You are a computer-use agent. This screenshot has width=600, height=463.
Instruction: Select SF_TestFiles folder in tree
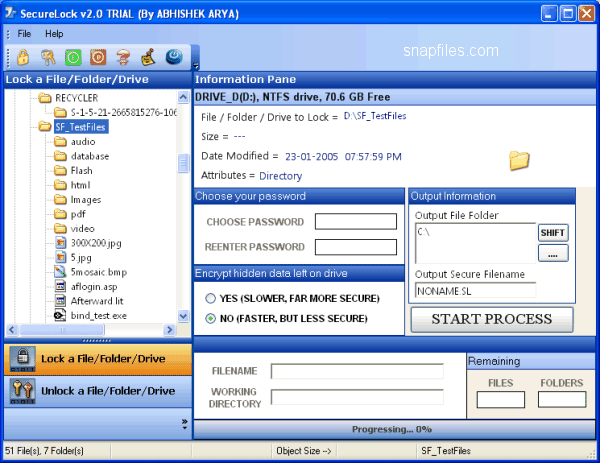(81, 127)
